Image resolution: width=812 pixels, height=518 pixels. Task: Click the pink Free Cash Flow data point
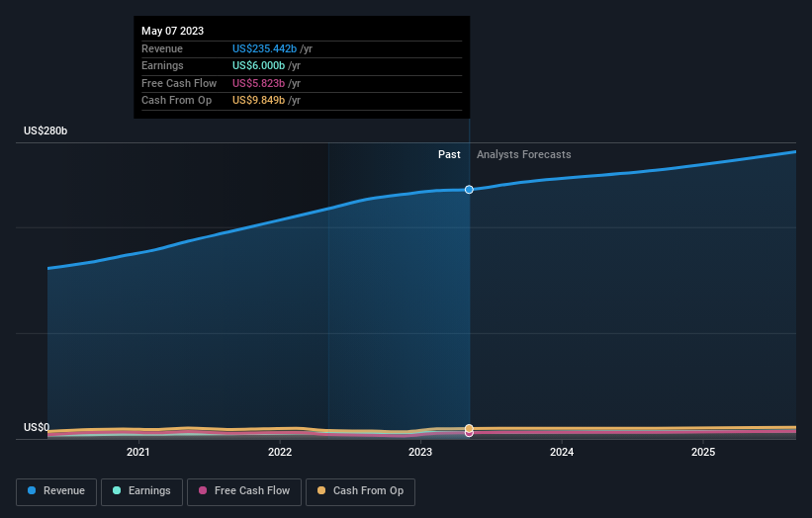coord(469,434)
